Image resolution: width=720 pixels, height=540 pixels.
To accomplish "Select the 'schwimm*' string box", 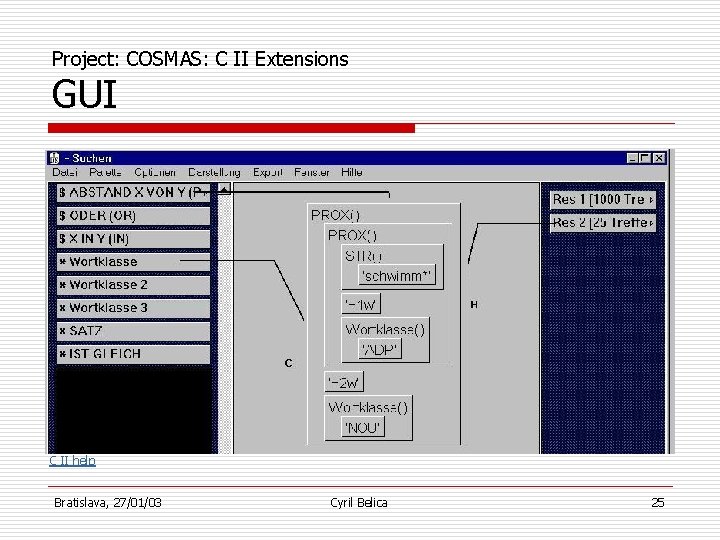I will click(397, 276).
